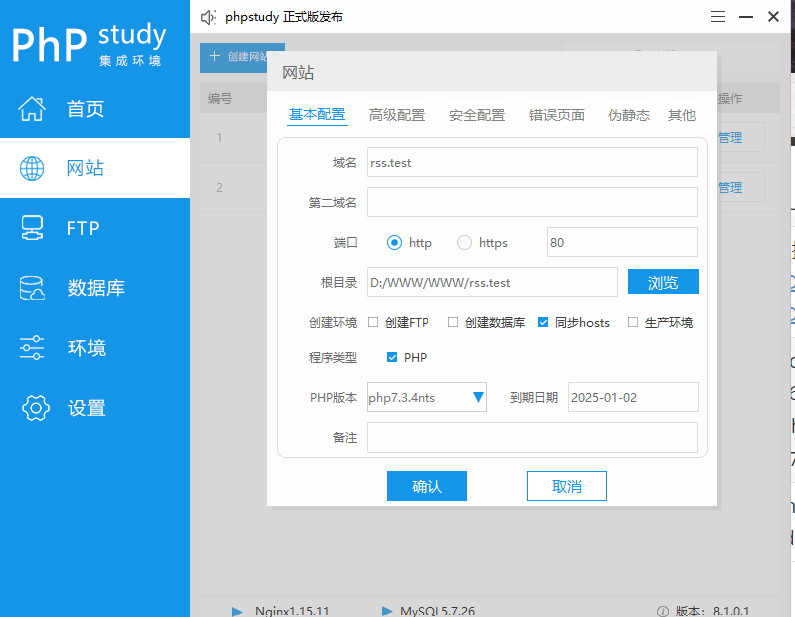Open the hamburger menu in title bar
The width and height of the screenshot is (795, 617).
pos(718,17)
